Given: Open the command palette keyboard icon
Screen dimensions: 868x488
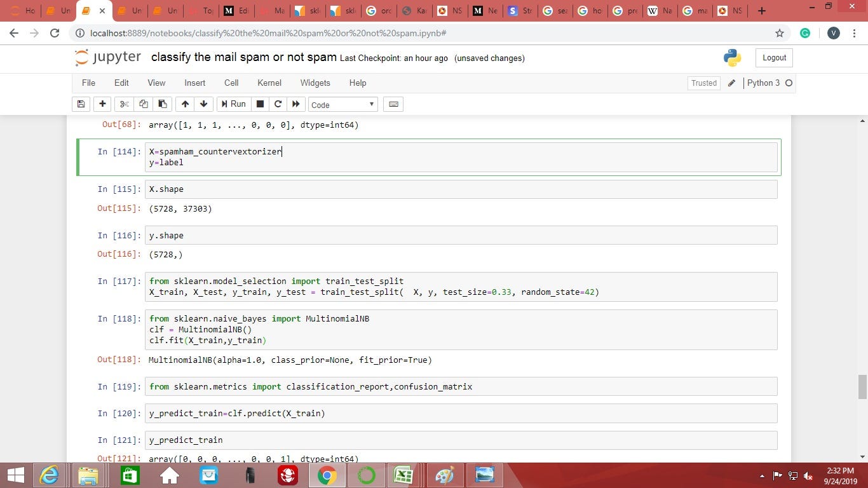Looking at the screenshot, I should click(x=393, y=104).
